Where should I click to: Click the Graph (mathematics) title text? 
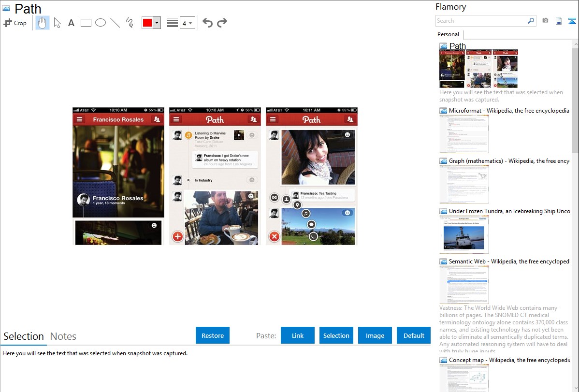509,161
